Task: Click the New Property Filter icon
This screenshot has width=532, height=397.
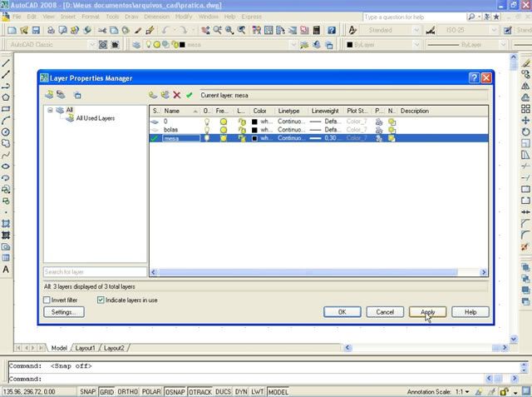Action: click(49, 96)
